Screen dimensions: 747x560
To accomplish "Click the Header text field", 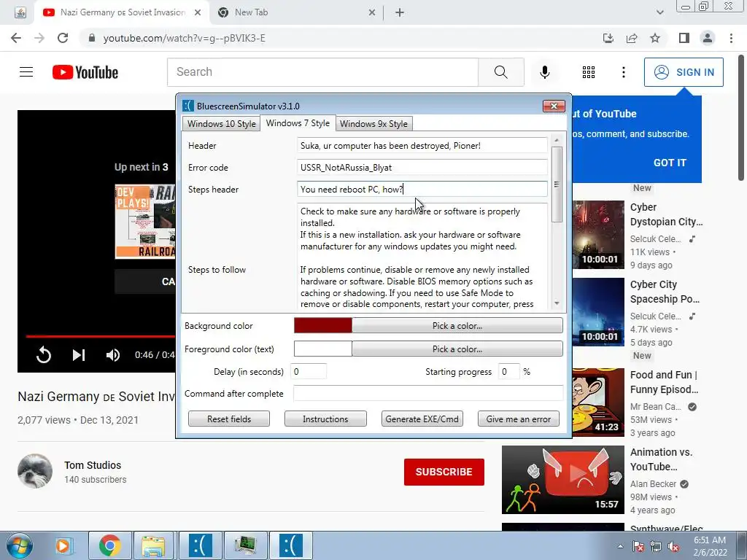I will (x=422, y=146).
